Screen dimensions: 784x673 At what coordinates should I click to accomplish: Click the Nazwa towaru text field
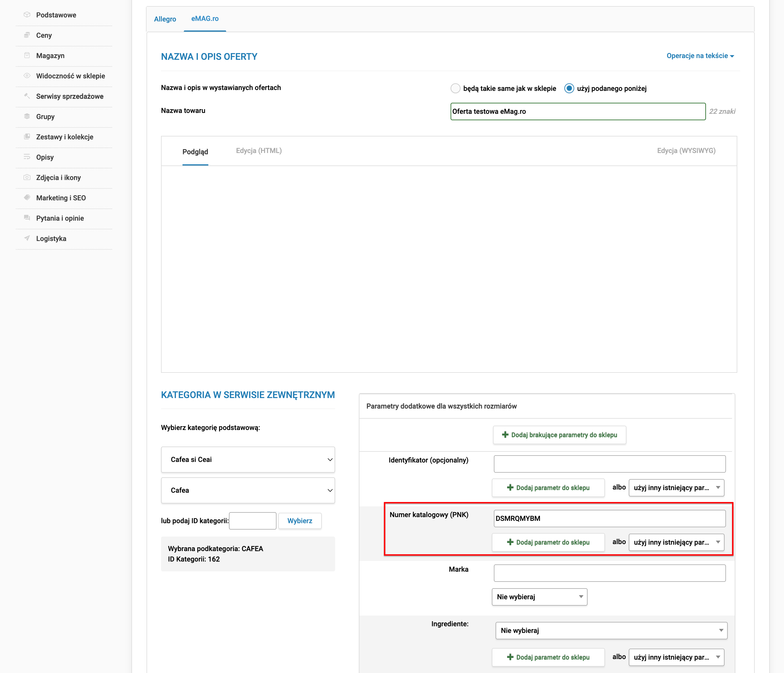click(578, 111)
